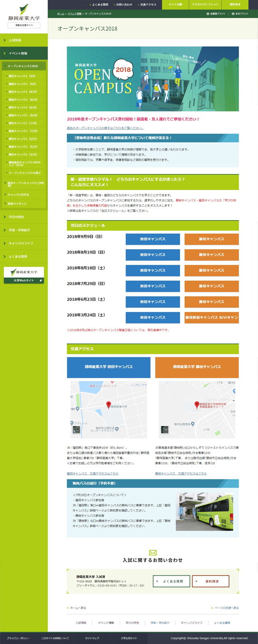Screen dimensions: 258x644
Task: Click the 藤枝キャンパス Google map
Action: tap(197, 410)
